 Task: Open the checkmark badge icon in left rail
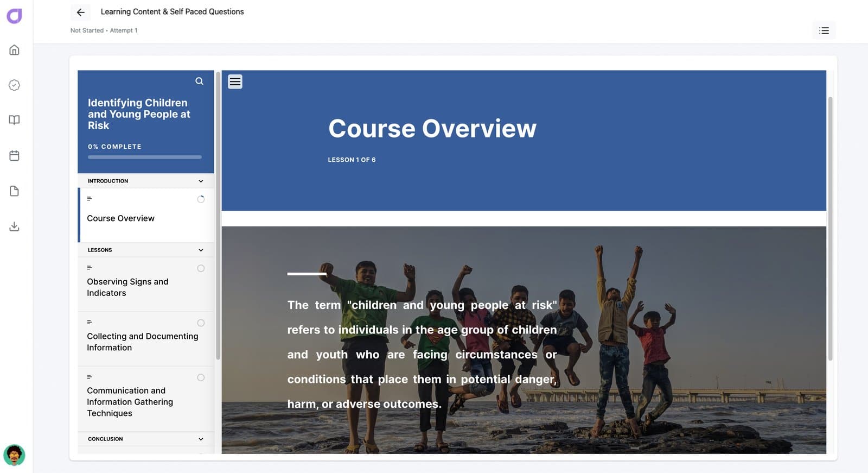coord(15,85)
